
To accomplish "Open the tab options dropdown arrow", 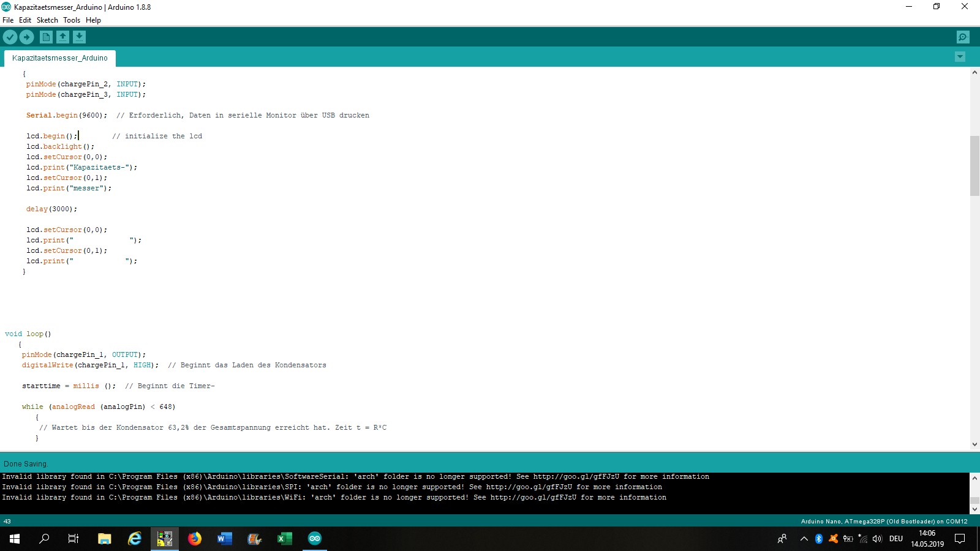I will [x=960, y=57].
